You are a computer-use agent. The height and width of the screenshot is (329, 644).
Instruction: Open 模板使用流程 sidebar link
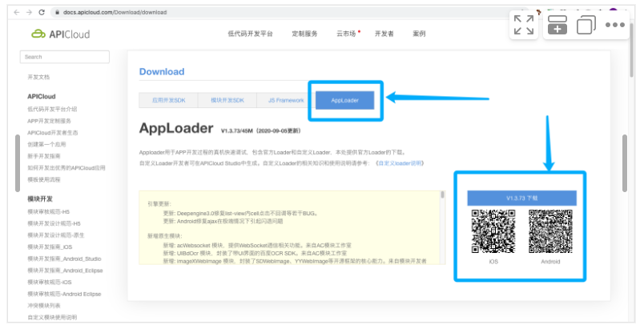pyautogui.click(x=44, y=179)
